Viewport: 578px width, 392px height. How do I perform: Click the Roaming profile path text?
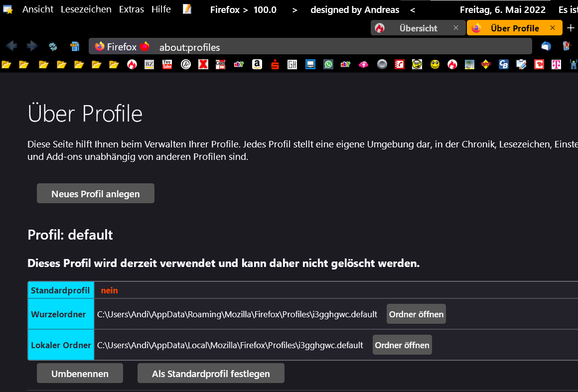tap(237, 314)
